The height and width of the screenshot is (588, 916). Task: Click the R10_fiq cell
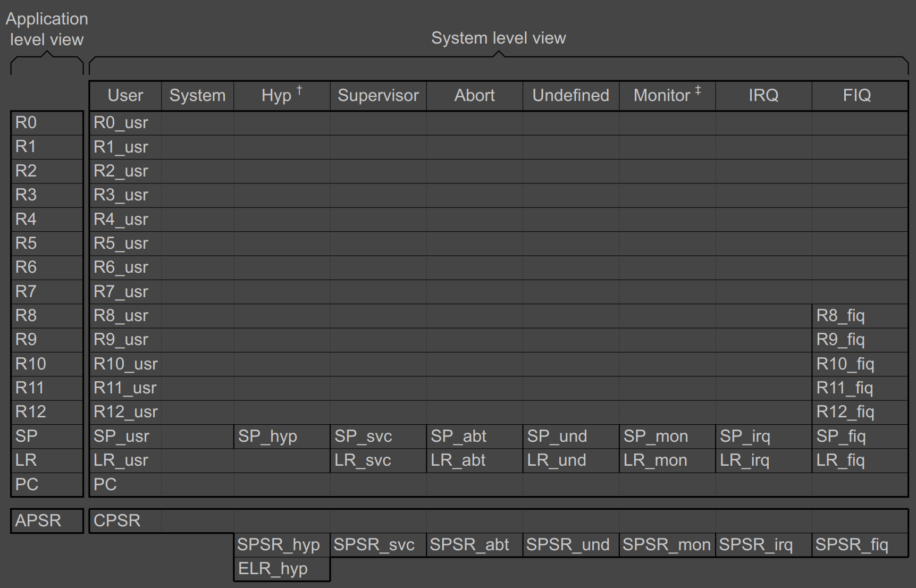point(860,364)
